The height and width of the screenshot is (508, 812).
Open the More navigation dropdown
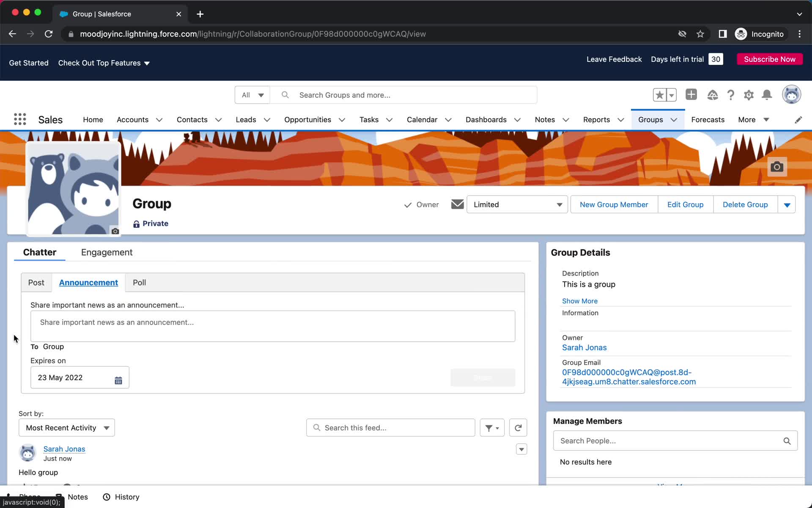coord(754,120)
